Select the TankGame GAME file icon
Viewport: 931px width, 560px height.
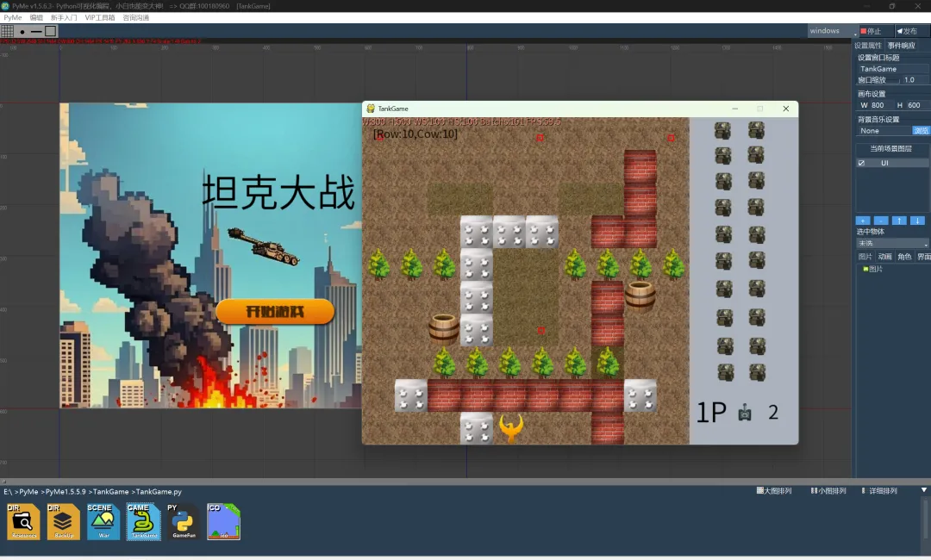tap(143, 521)
